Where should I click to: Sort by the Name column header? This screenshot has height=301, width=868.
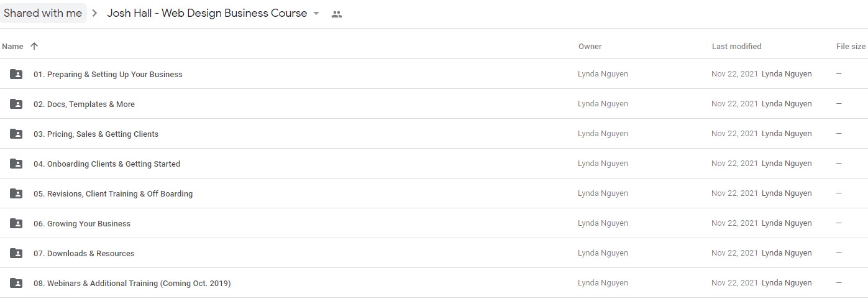pos(12,46)
